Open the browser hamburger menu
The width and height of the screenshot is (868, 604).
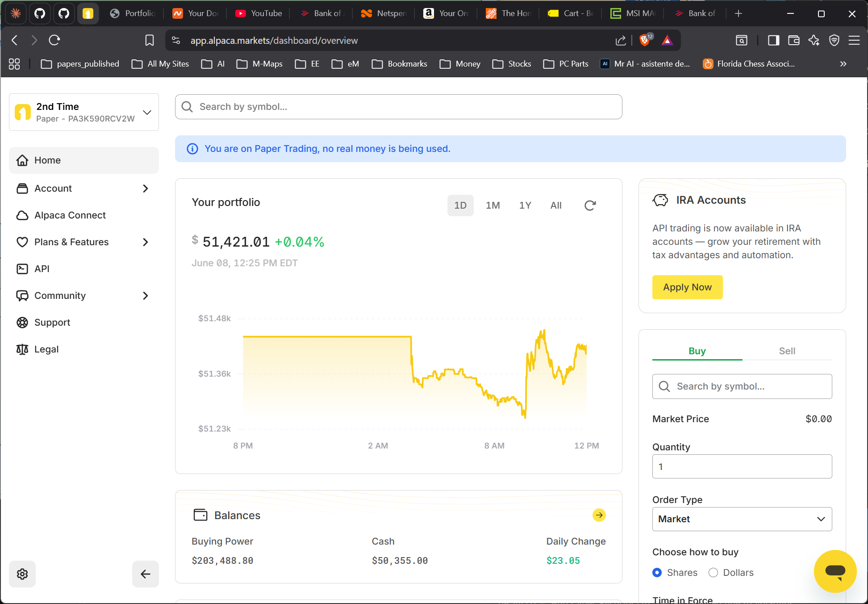pyautogui.click(x=854, y=41)
